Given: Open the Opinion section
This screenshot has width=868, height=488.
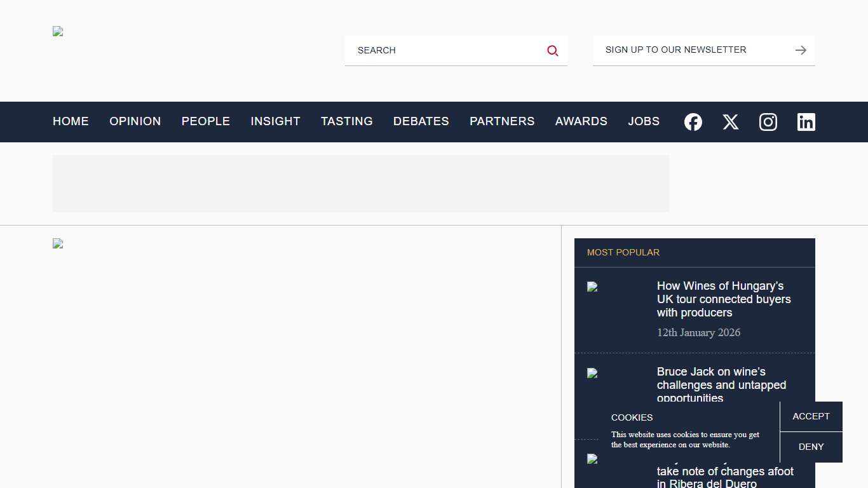Looking at the screenshot, I should [x=135, y=121].
